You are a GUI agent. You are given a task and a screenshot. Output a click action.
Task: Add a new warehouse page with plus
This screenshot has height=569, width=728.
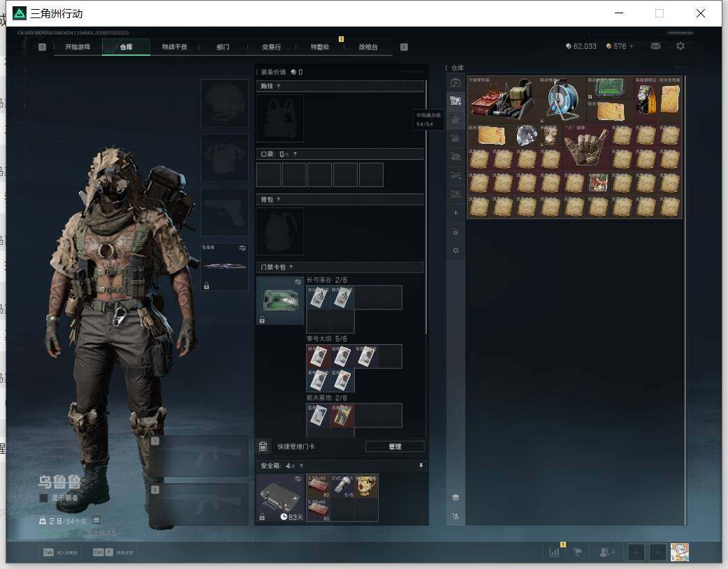(x=456, y=212)
